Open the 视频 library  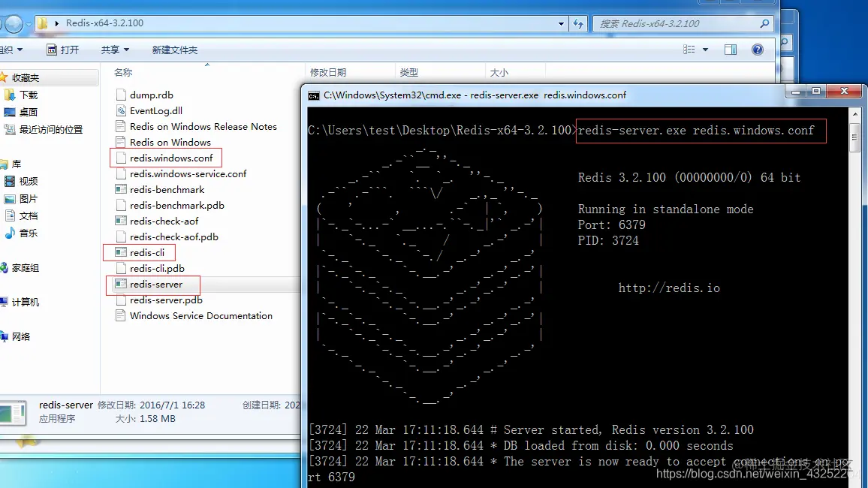pos(29,182)
